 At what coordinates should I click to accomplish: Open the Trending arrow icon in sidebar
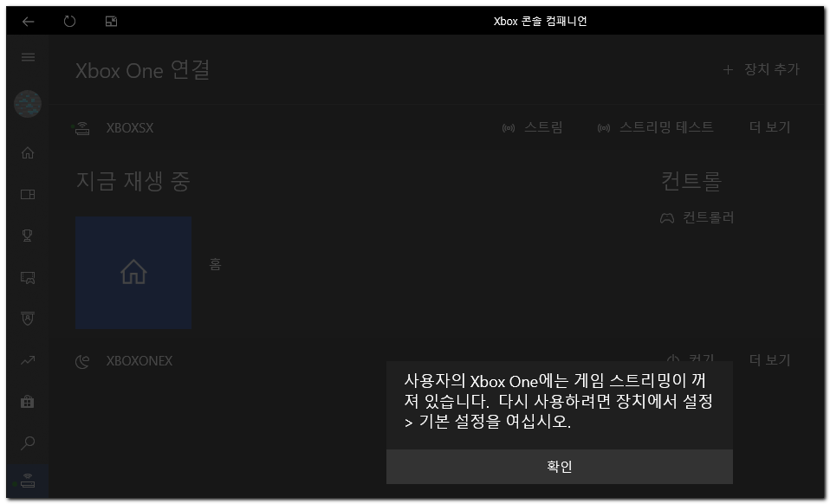pyautogui.click(x=28, y=360)
